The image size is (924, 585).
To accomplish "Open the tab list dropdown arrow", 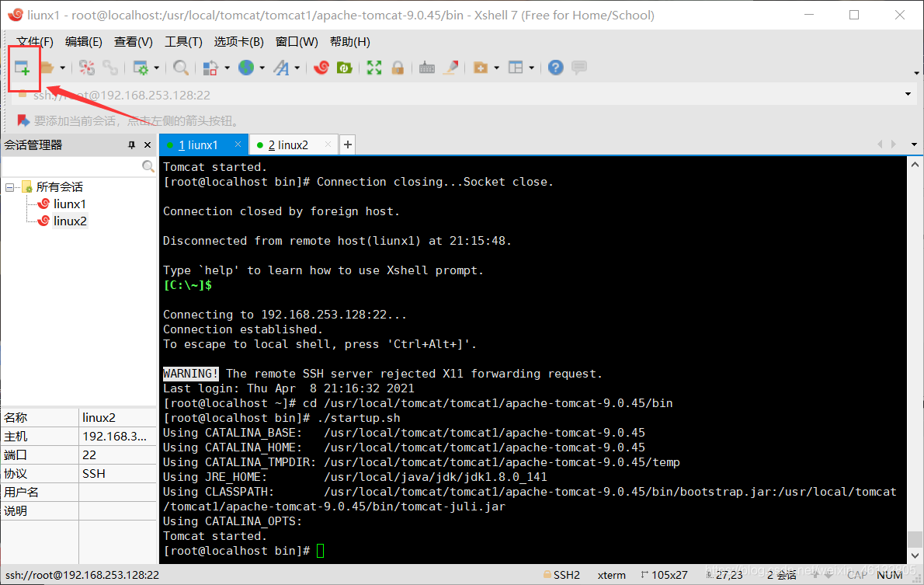I will tap(914, 145).
